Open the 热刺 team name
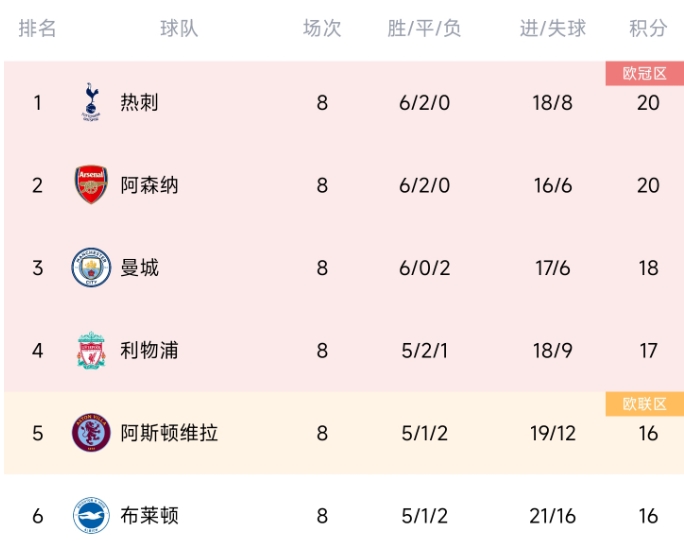This screenshot has width=684, height=541. [139, 103]
